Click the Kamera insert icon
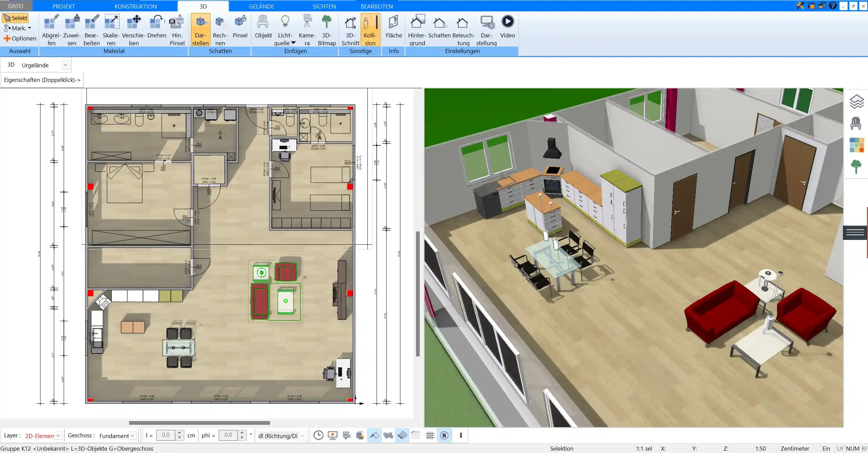 307,30
